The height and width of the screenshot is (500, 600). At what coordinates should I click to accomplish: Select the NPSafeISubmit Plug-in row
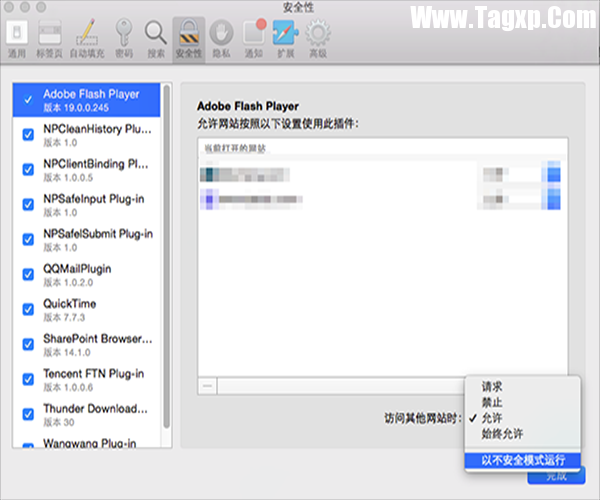[86, 239]
